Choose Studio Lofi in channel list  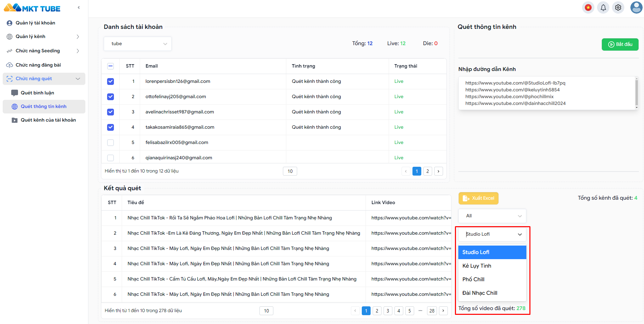click(492, 252)
